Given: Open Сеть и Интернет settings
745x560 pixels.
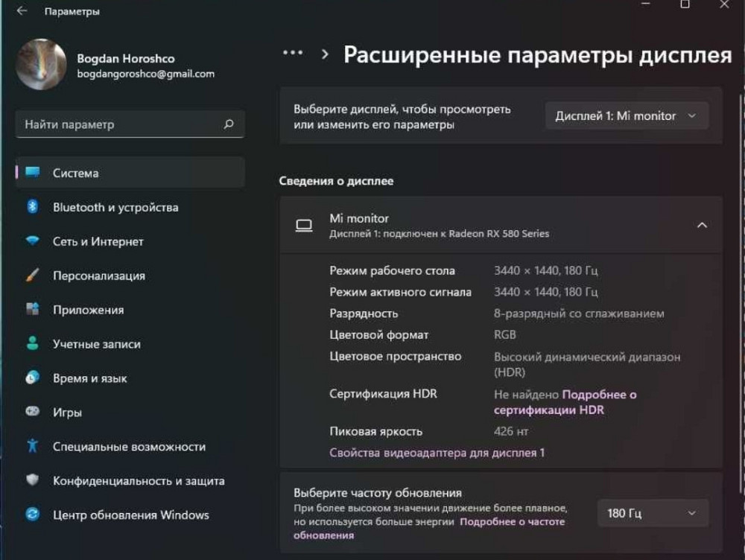Looking at the screenshot, I should pyautogui.click(x=31, y=241).
